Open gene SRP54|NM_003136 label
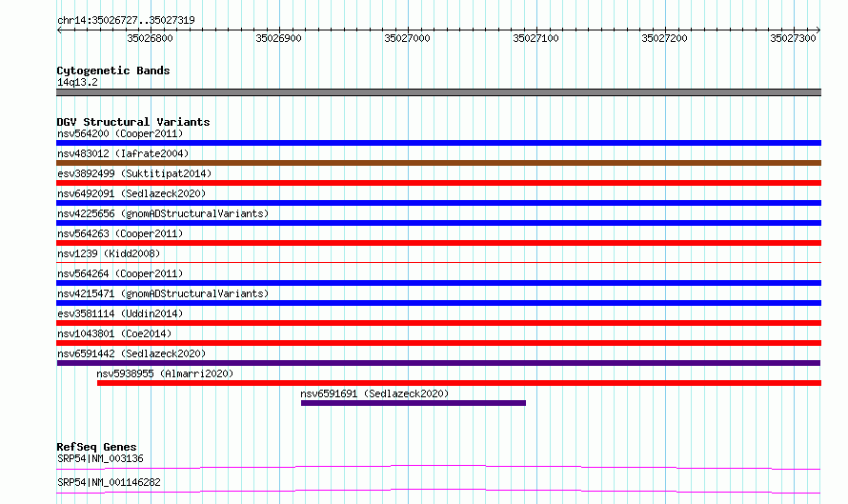Image resolution: width=848 pixels, height=504 pixels. click(x=100, y=458)
